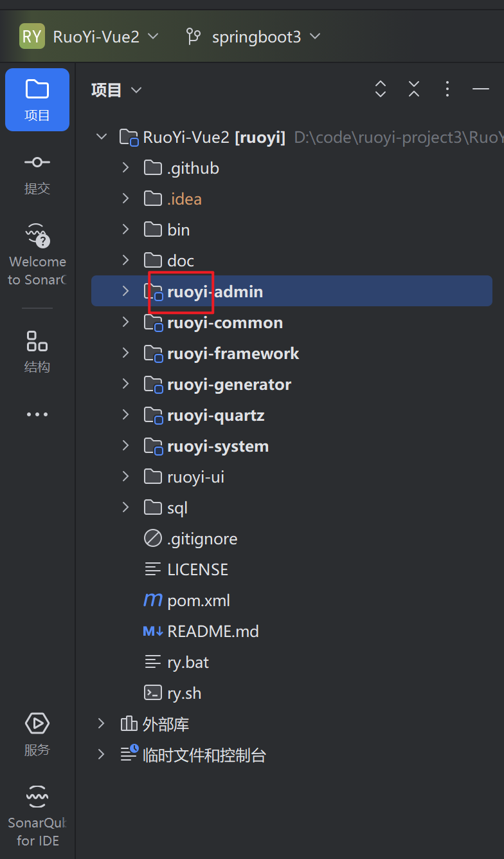
Task: Select the ruoyi-ui folder name
Action: click(x=195, y=477)
